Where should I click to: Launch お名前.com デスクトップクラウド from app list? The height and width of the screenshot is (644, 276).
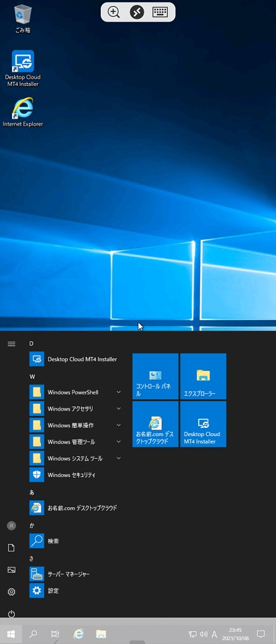tap(76, 508)
